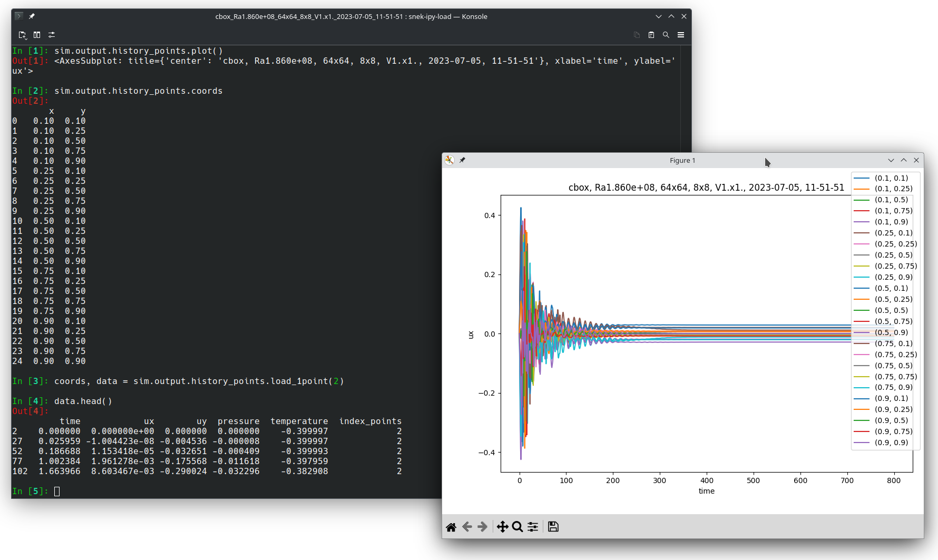Toggle the Pan/move axes tool
The image size is (938, 560).
pyautogui.click(x=502, y=527)
